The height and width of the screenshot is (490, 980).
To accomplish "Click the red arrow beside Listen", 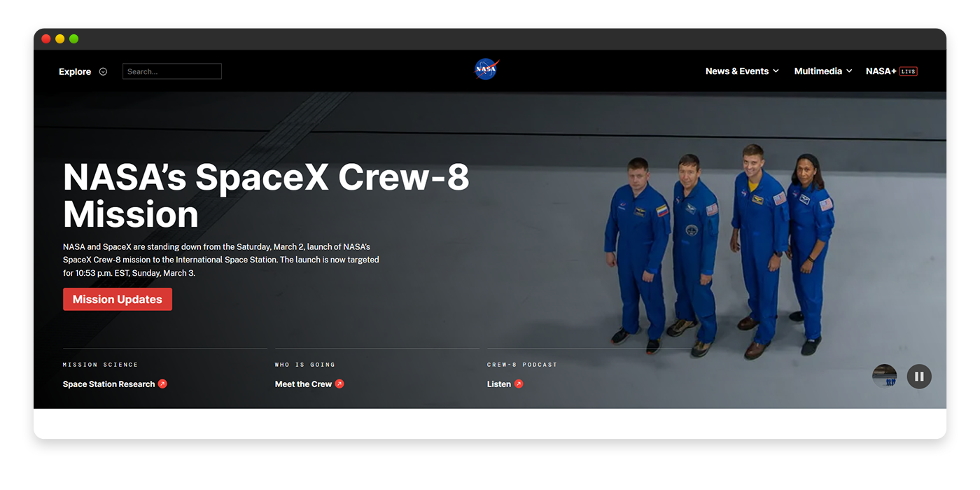I will (x=519, y=384).
